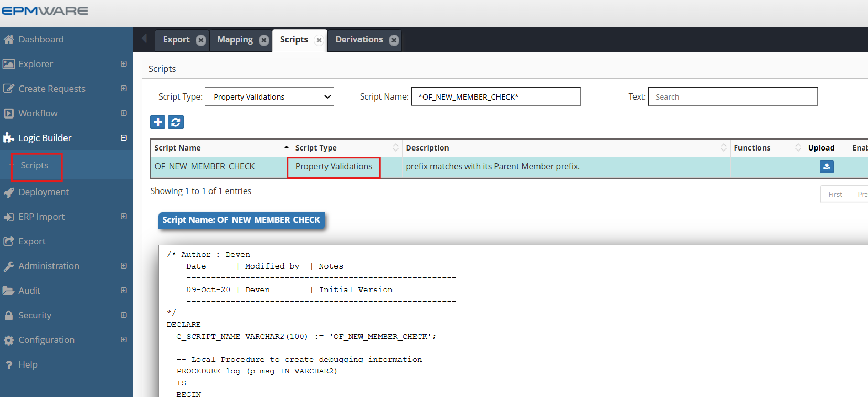Click the left arrow to scroll tabs
The image size is (868, 397).
[144, 39]
